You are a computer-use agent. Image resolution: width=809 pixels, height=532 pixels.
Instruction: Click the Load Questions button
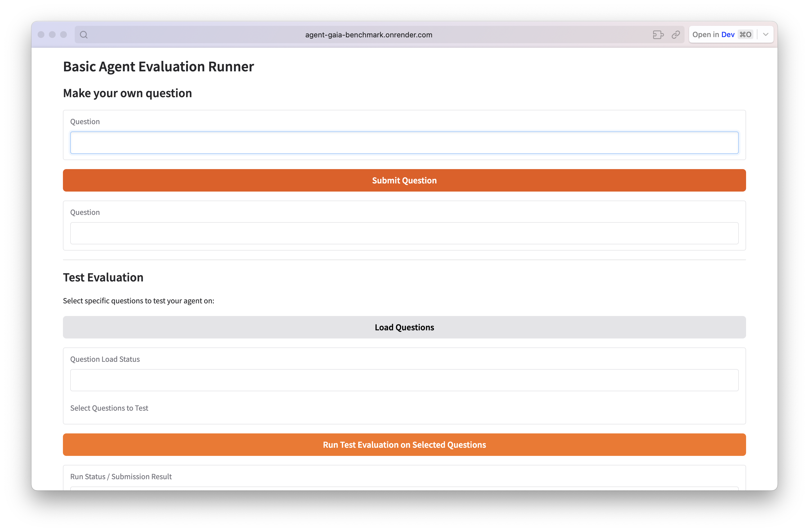(404, 327)
